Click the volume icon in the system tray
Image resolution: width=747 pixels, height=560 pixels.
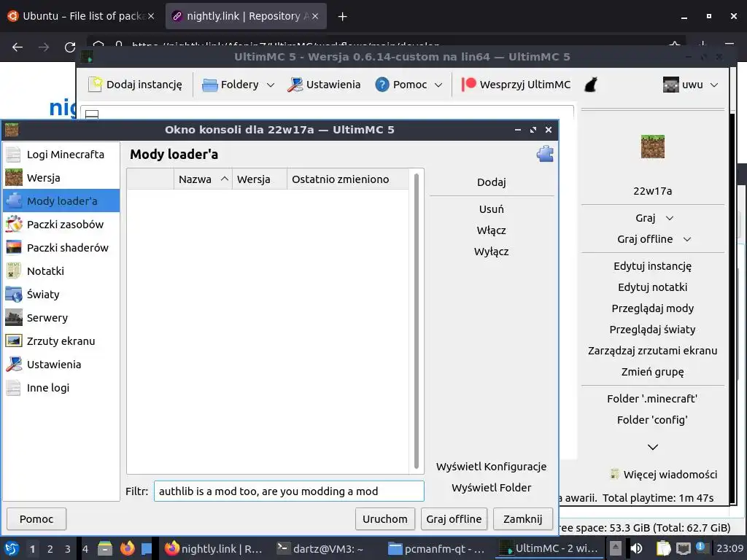[x=636, y=548]
